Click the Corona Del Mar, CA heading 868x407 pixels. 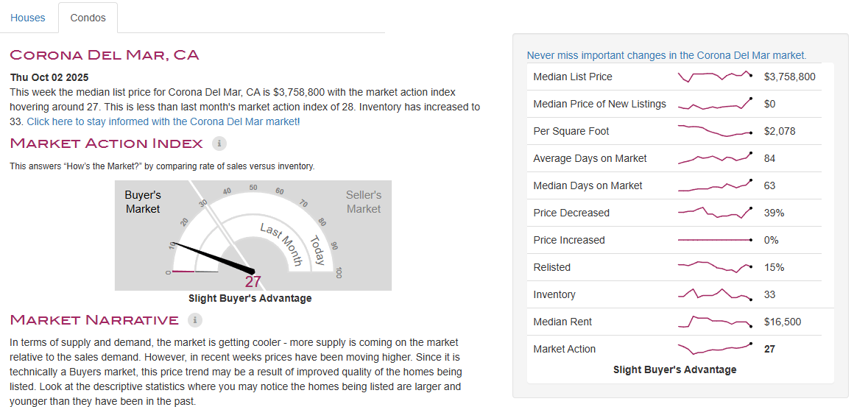(105, 55)
